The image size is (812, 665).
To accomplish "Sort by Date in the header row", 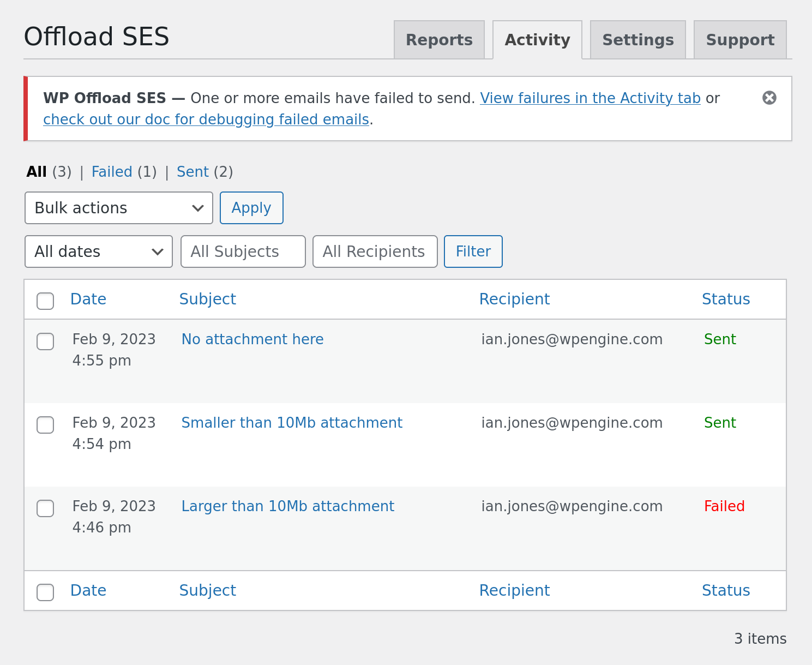I will 88,299.
